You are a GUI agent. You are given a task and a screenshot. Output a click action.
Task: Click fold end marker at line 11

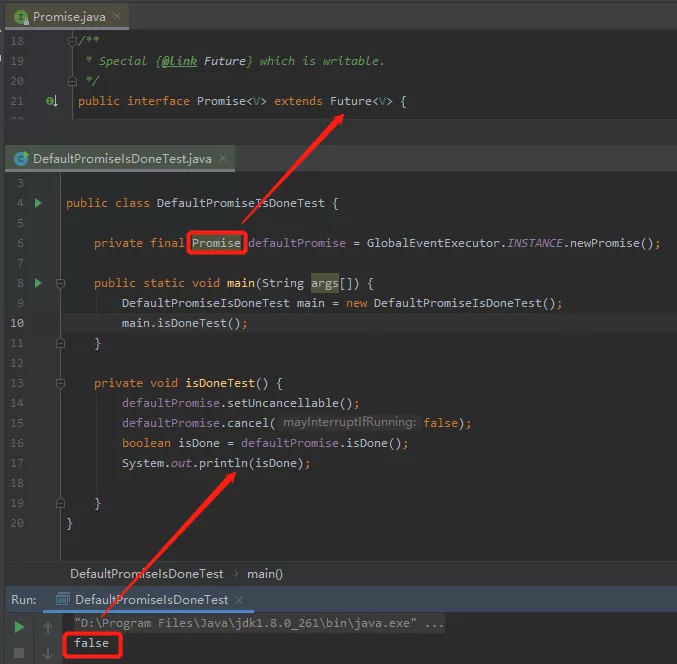[x=60, y=343]
